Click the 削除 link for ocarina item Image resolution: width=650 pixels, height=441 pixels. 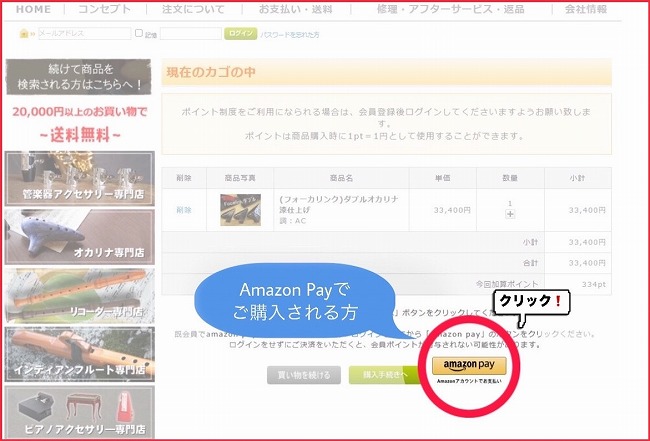coord(183,209)
